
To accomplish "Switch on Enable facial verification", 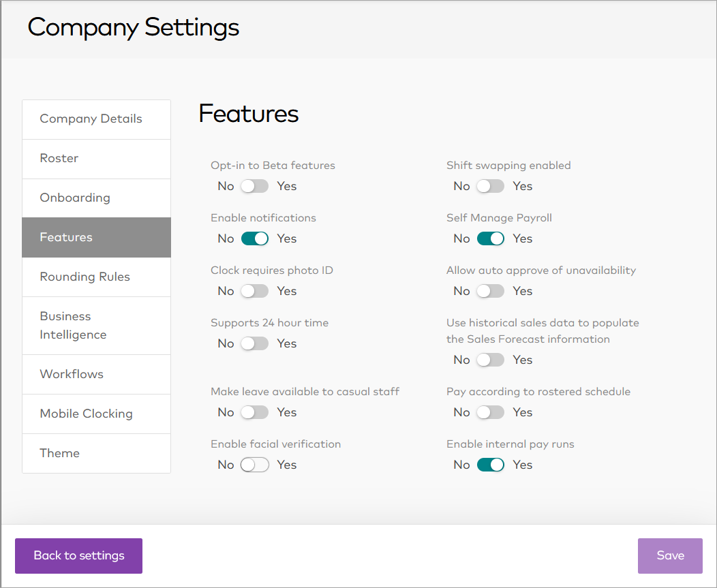I will click(255, 465).
